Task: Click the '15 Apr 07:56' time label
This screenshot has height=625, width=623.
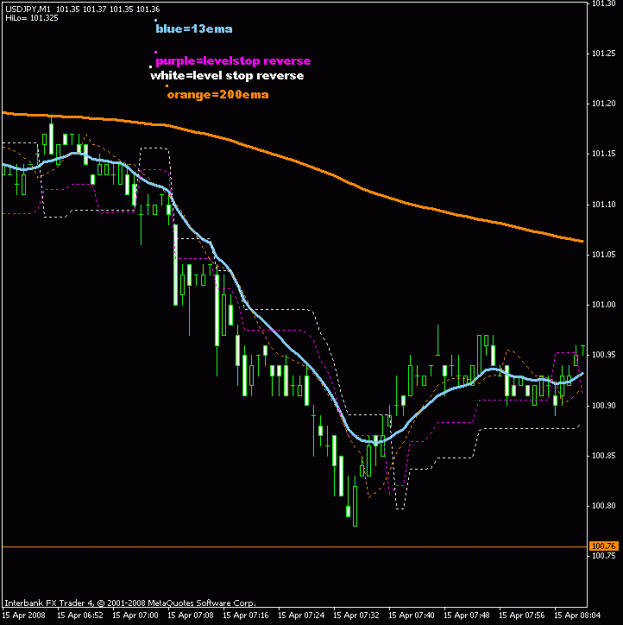Action: point(522,615)
